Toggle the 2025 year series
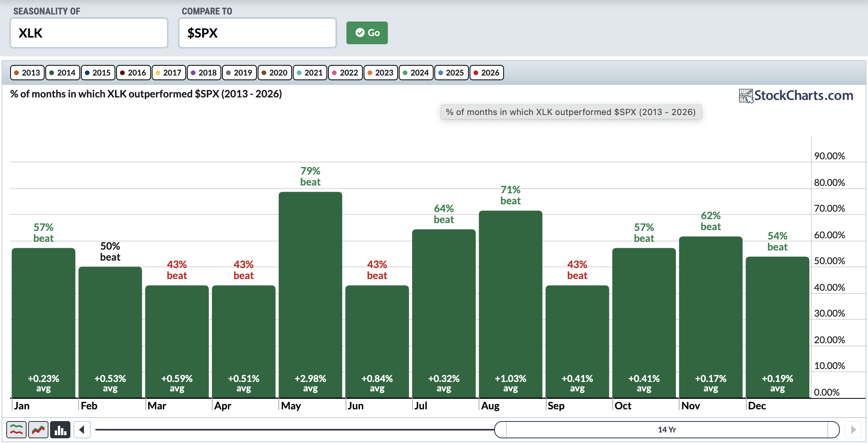The image size is (868, 443). coord(452,73)
